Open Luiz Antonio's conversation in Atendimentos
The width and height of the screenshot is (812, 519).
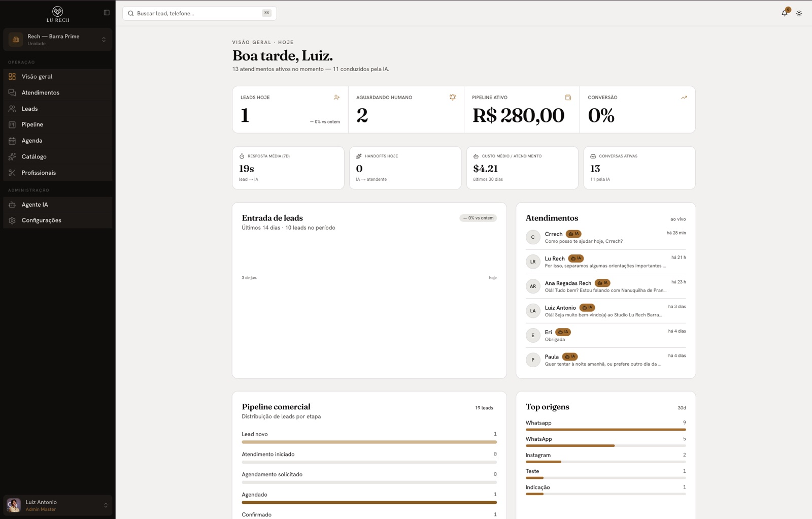tap(605, 311)
